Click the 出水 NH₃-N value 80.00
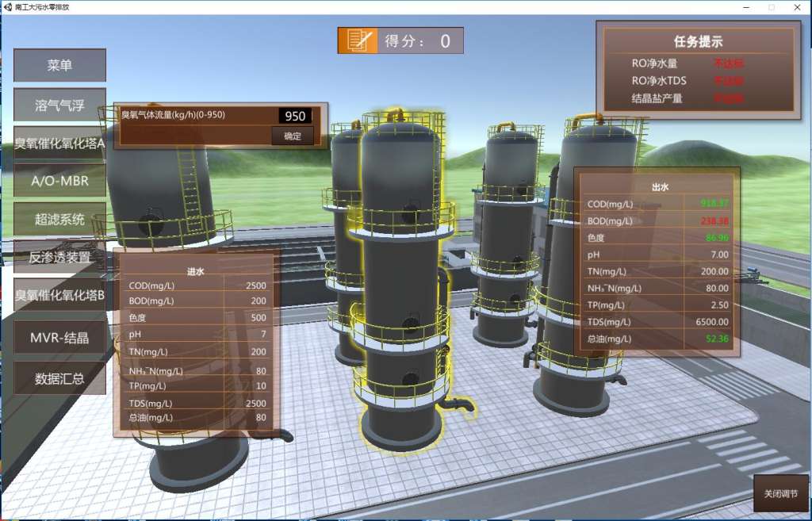Image resolution: width=812 pixels, height=521 pixels. (x=717, y=288)
